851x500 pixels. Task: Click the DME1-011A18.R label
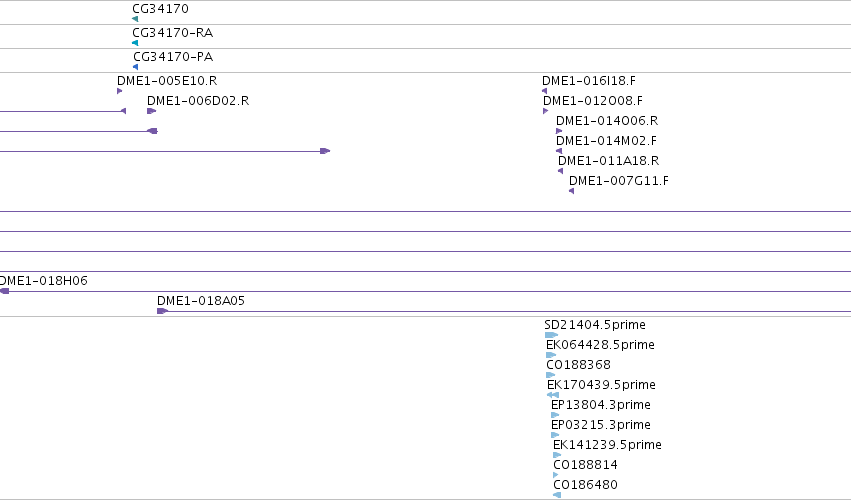point(608,161)
